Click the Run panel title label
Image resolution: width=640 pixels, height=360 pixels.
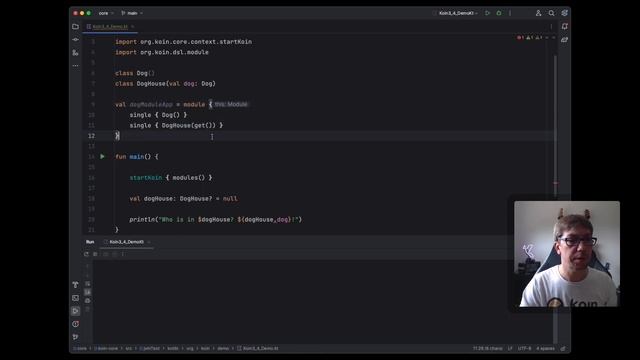click(x=90, y=242)
